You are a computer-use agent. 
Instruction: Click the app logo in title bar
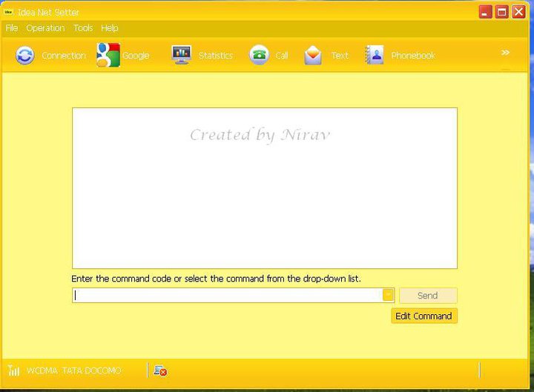point(10,12)
